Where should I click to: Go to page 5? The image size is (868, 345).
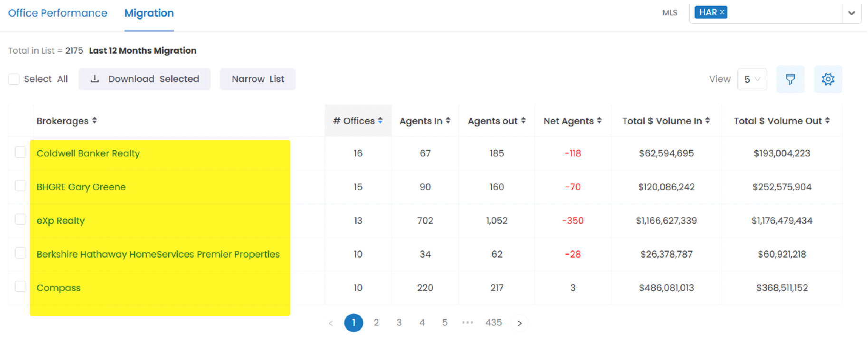(445, 323)
